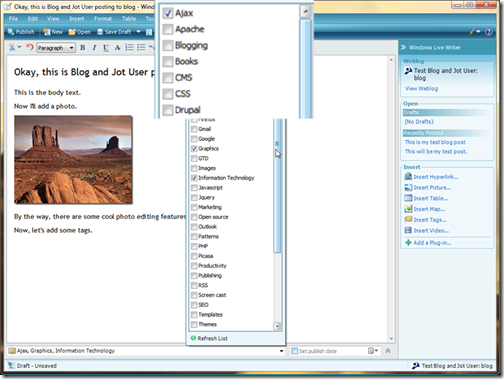
Task: Check the Images category
Action: pos(194,168)
